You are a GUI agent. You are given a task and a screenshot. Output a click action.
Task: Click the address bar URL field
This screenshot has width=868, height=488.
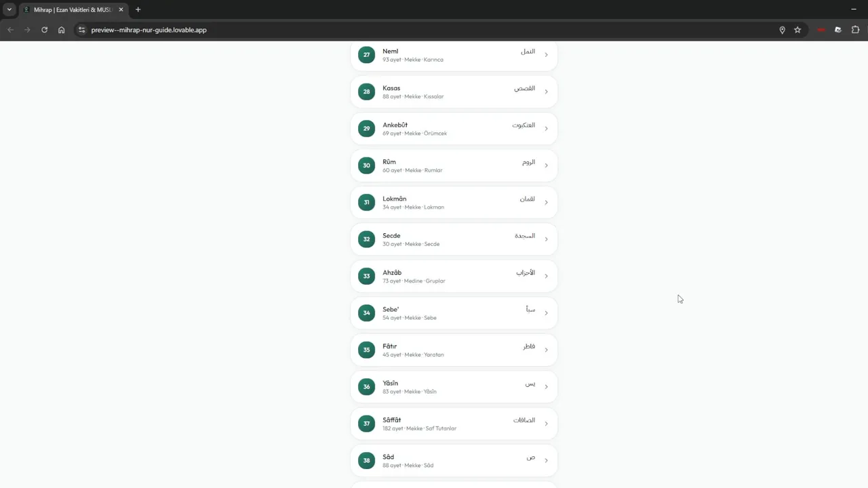[434, 30]
